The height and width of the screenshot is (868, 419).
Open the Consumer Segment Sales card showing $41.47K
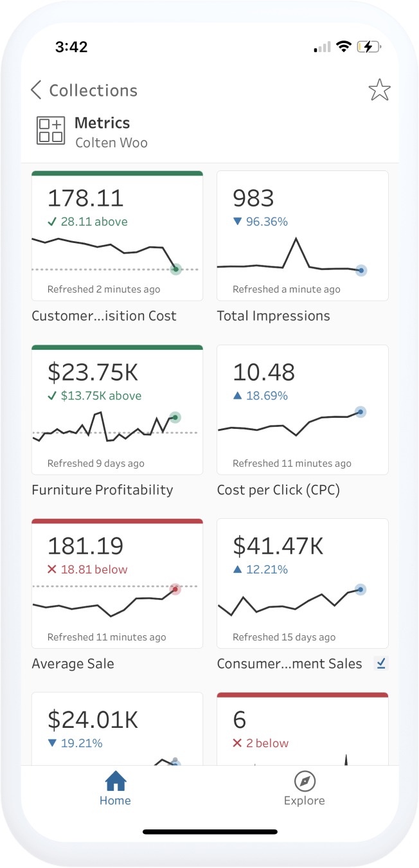[303, 583]
